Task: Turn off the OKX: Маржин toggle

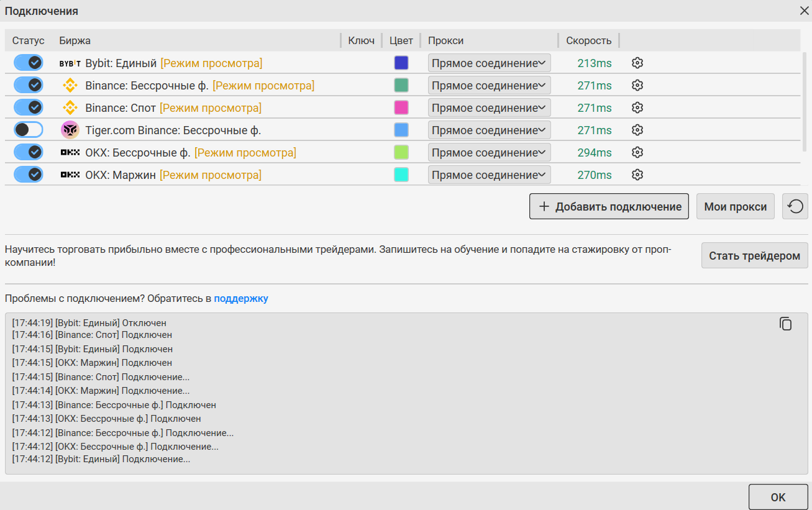Action: (x=29, y=175)
